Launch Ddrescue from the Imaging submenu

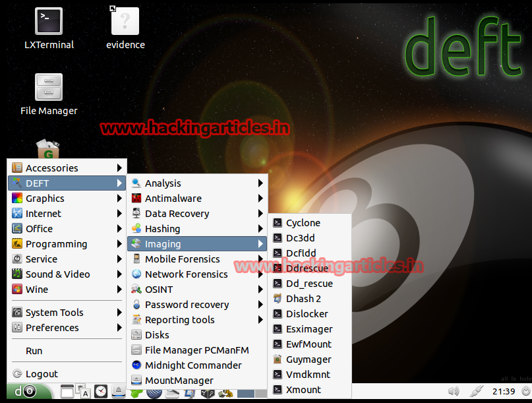point(309,268)
